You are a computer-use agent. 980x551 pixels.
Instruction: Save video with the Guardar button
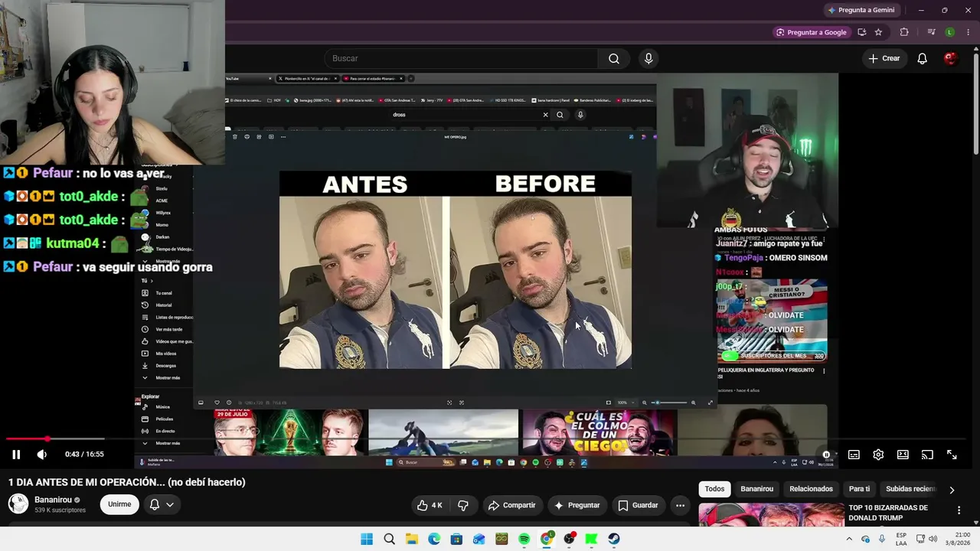coord(638,505)
